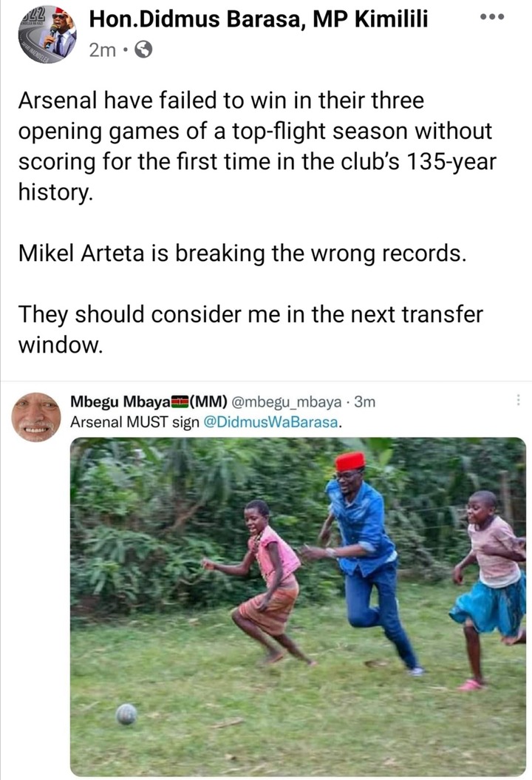Click the tweet's 3m timestamp
This screenshot has width=532, height=780.
pos(365,401)
